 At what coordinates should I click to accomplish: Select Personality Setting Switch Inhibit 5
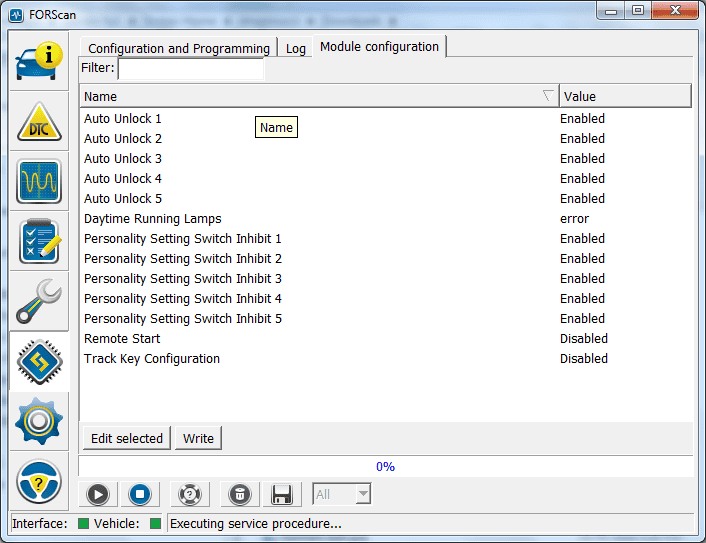pyautogui.click(x=386, y=318)
